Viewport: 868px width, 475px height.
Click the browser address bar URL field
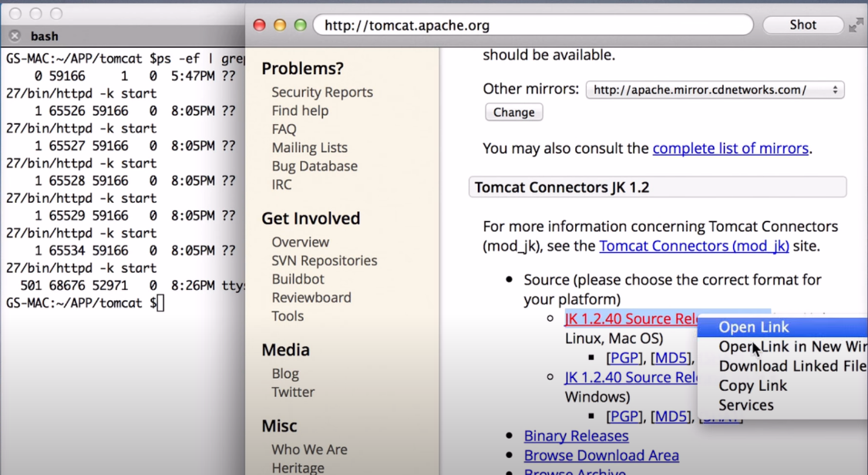(x=533, y=25)
